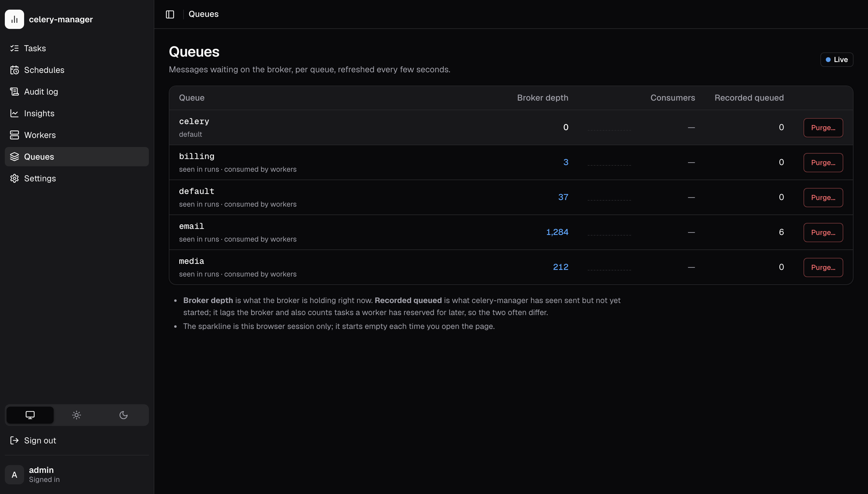Viewport: 868px width, 494px height.
Task: Click the Queues layers icon
Action: (x=14, y=157)
